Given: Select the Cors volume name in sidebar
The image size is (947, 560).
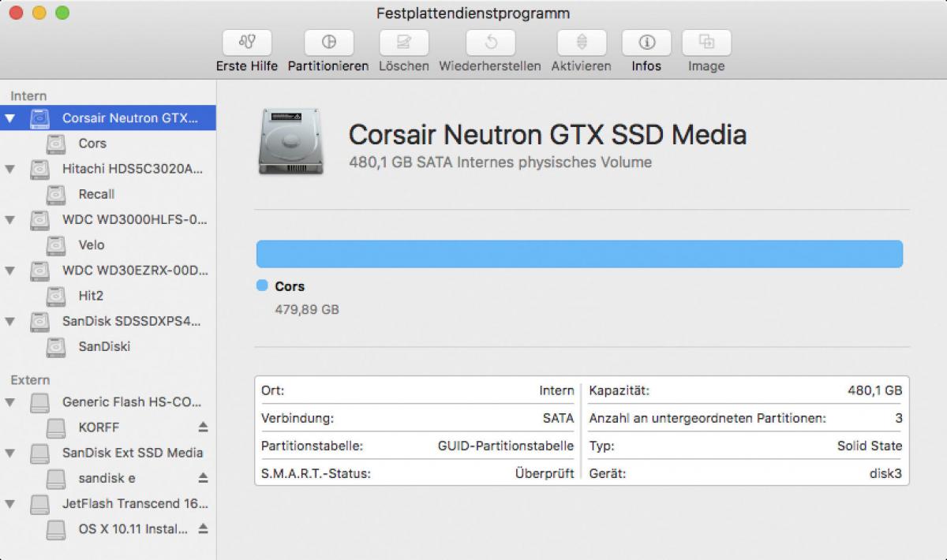Looking at the screenshot, I should click(x=92, y=144).
